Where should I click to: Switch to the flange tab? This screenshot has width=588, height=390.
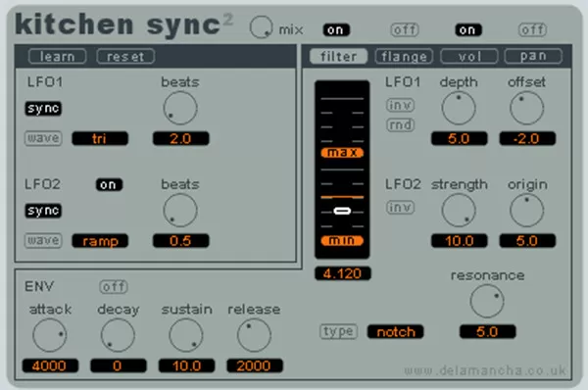pyautogui.click(x=404, y=56)
